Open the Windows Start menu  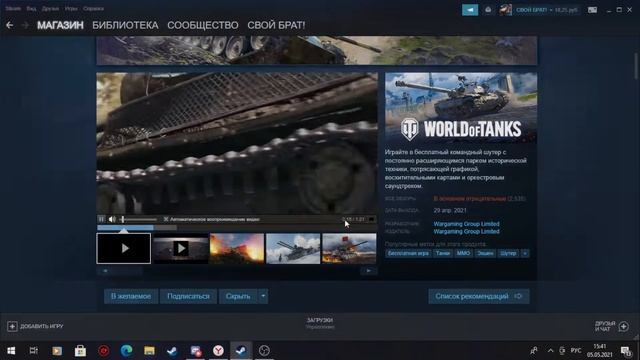click(x=11, y=351)
